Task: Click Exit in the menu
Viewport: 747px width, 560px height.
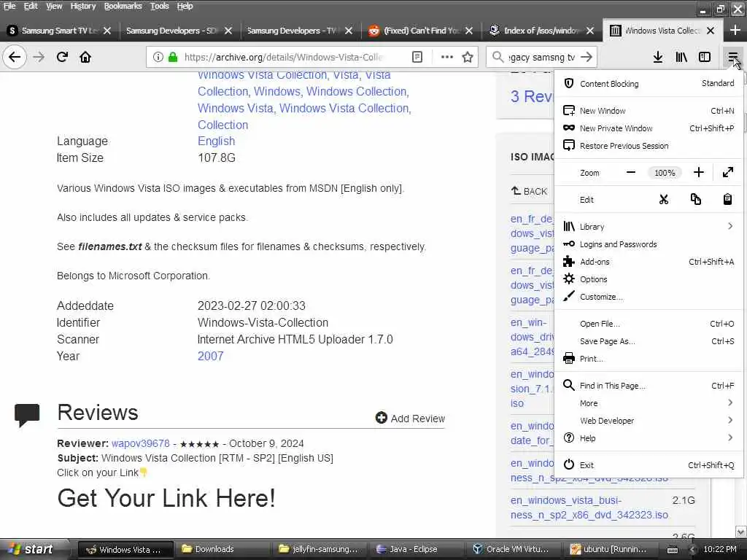Action: pyautogui.click(x=649, y=465)
